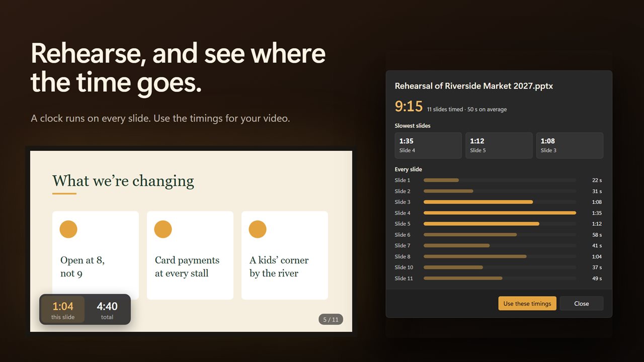Click the orange circle on the card payments card
The image size is (644, 362).
pos(163,229)
